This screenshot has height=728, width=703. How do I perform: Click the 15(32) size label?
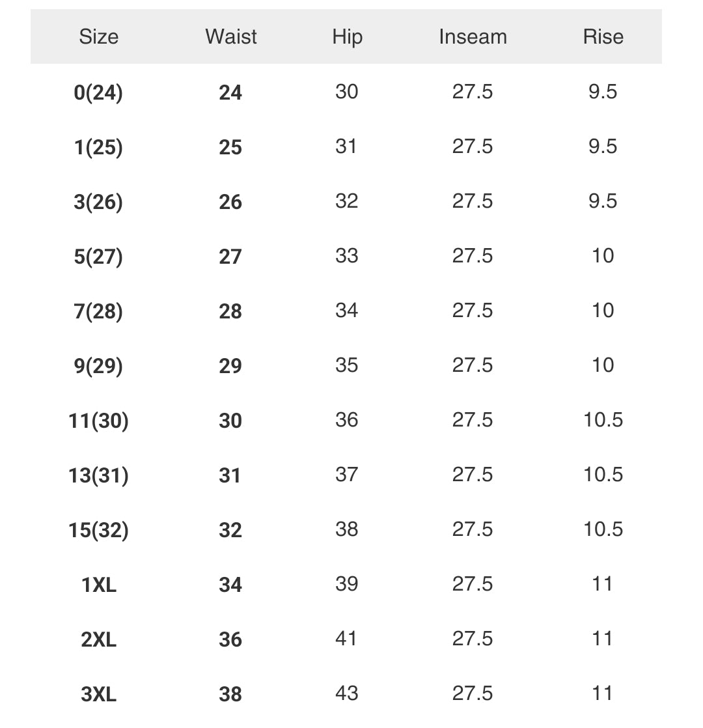point(98,530)
